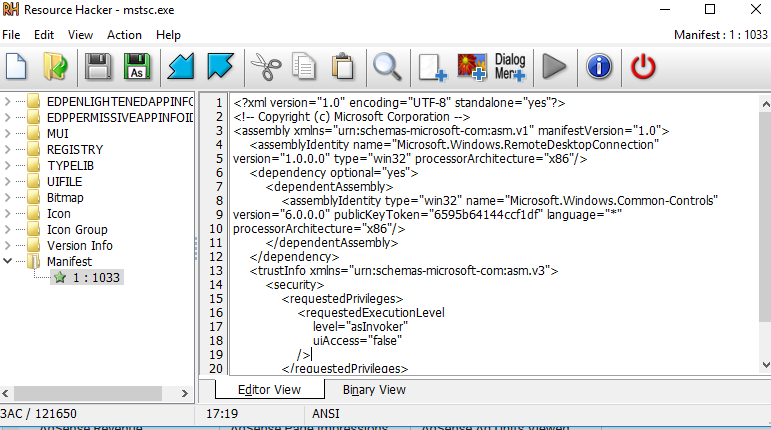Screen dimensions: 771x430
Task: Copy text using the copy pages icon
Action: 304,66
